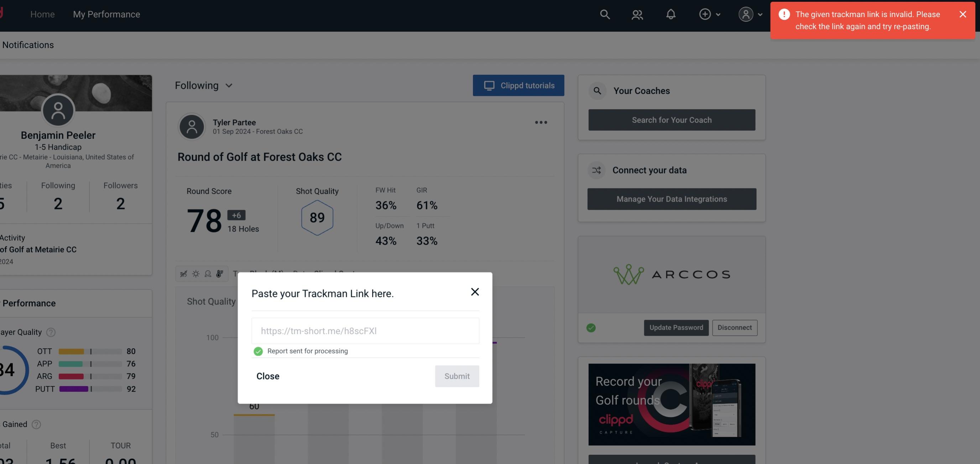Screen dimensions: 980x464
Task: Expand the user profile menu in navbar
Action: coord(750,14)
